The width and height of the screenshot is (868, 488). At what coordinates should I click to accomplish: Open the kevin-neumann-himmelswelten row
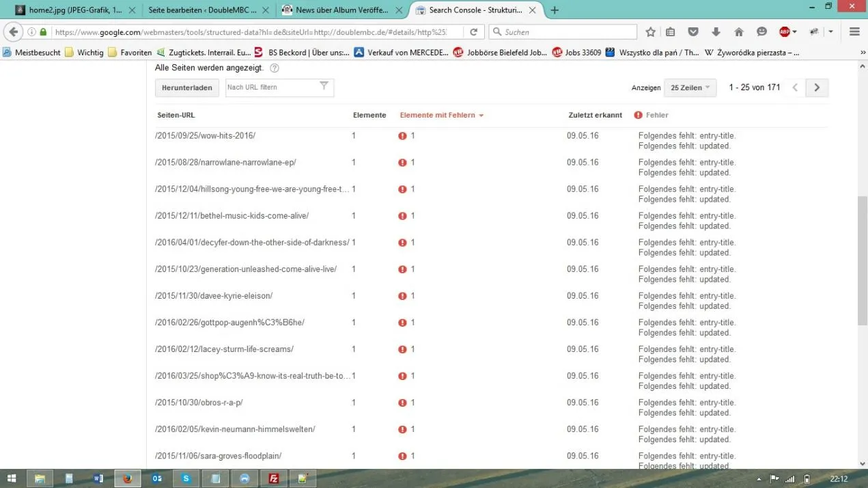click(x=235, y=429)
